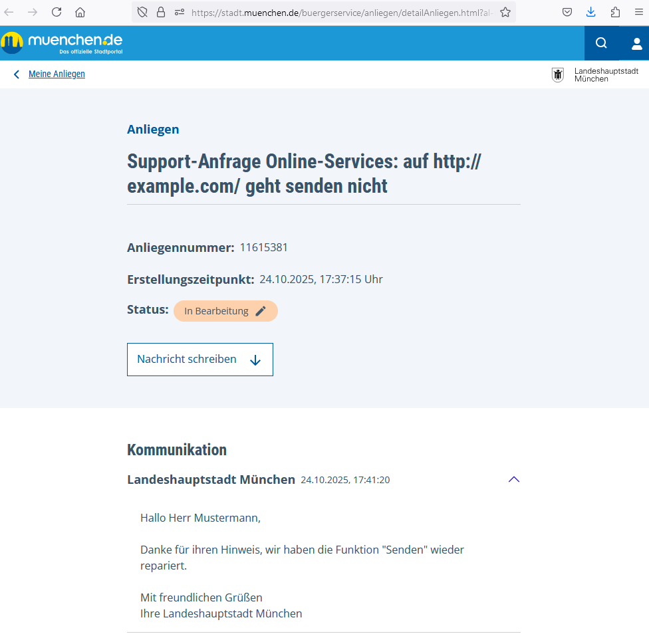Open Firefox downloads via the arrow icon
This screenshot has width=649, height=644.
(x=591, y=11)
